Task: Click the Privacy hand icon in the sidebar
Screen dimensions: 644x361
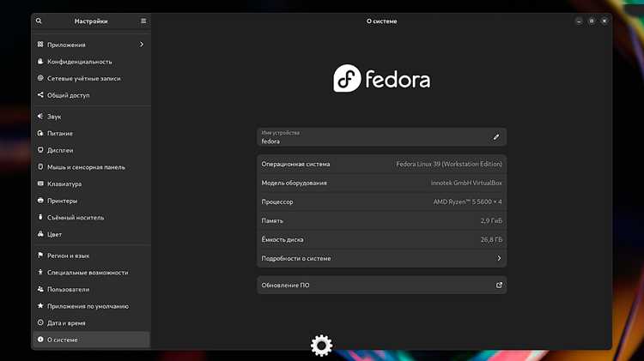Action: click(x=40, y=61)
